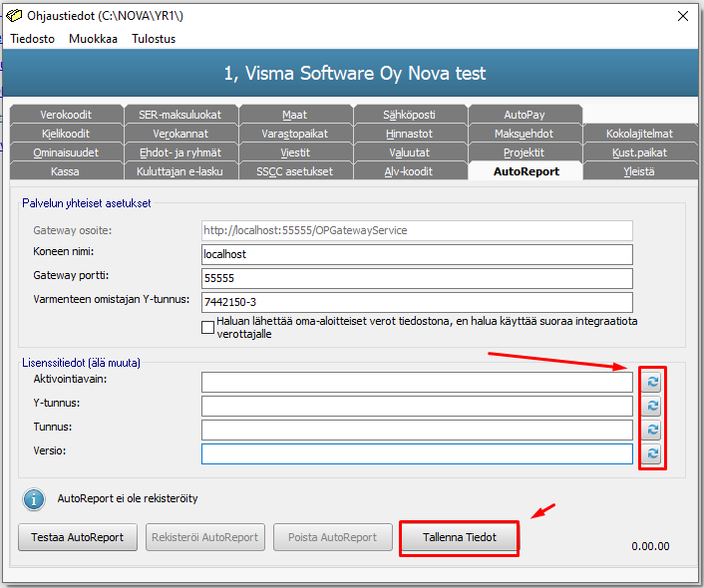
Task: Switch to the Yleistä tab
Action: pos(639,171)
